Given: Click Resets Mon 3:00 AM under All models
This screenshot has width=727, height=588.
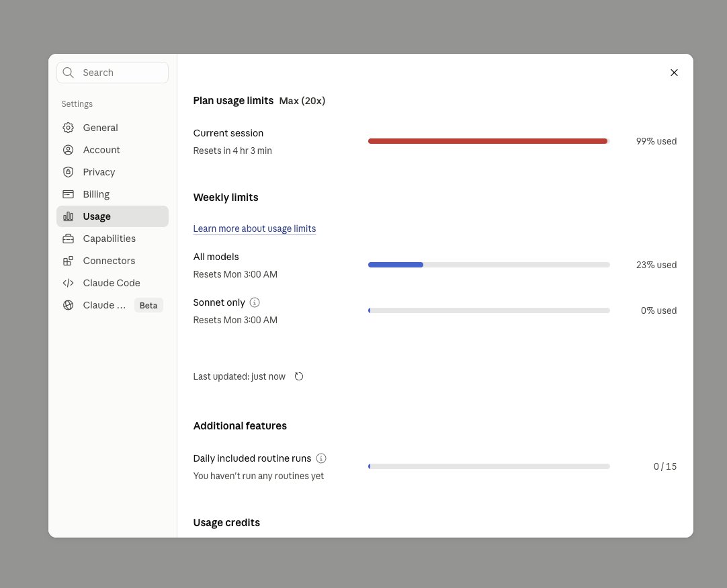Looking at the screenshot, I should tap(235, 274).
